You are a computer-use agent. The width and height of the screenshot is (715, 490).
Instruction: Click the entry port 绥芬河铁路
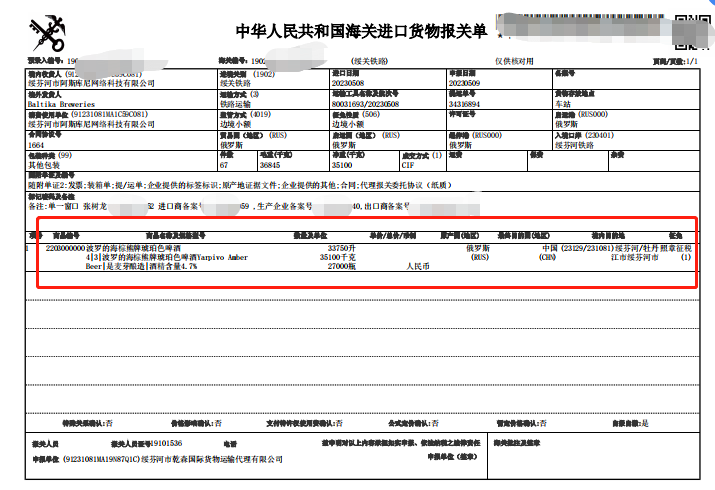pos(574,145)
